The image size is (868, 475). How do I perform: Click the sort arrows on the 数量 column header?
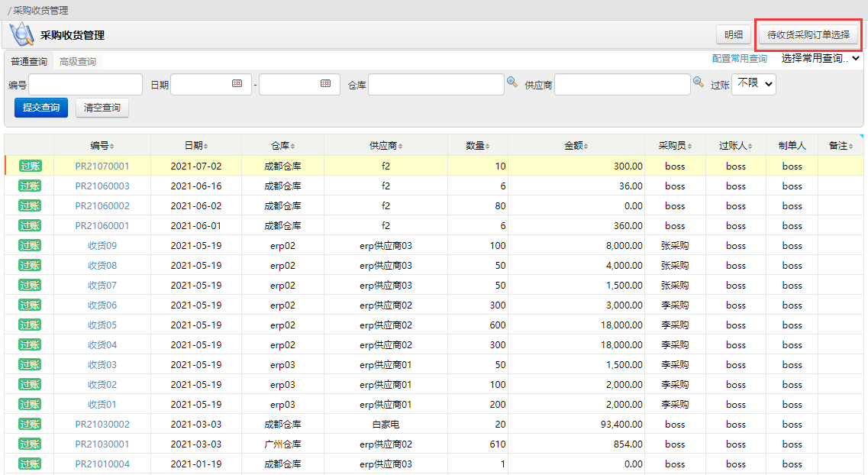tap(487, 146)
